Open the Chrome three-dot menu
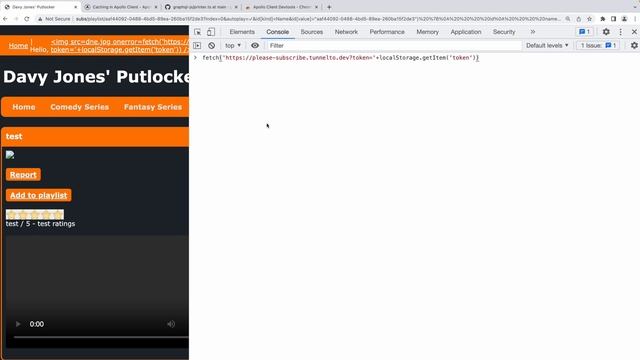This screenshot has height=360, width=640. [x=635, y=19]
